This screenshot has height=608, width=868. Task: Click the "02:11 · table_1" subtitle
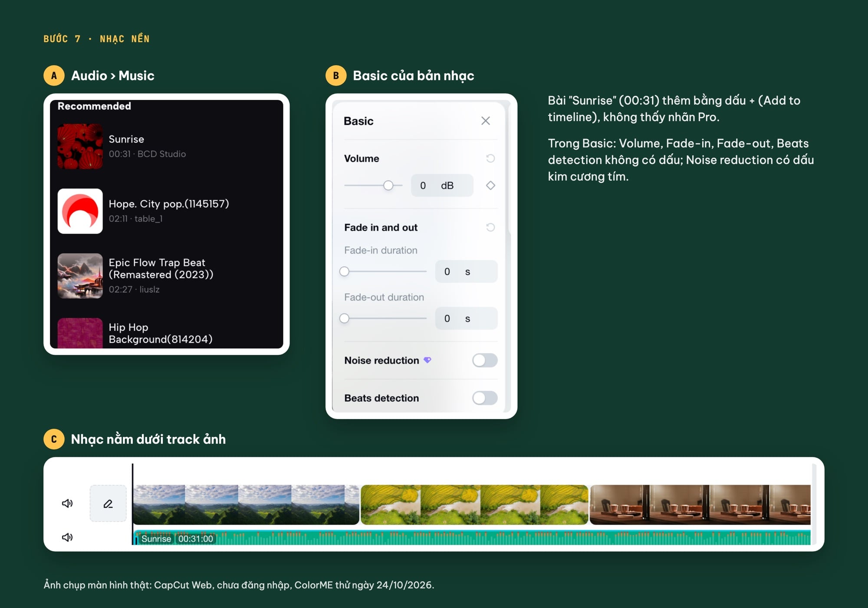pos(135,218)
